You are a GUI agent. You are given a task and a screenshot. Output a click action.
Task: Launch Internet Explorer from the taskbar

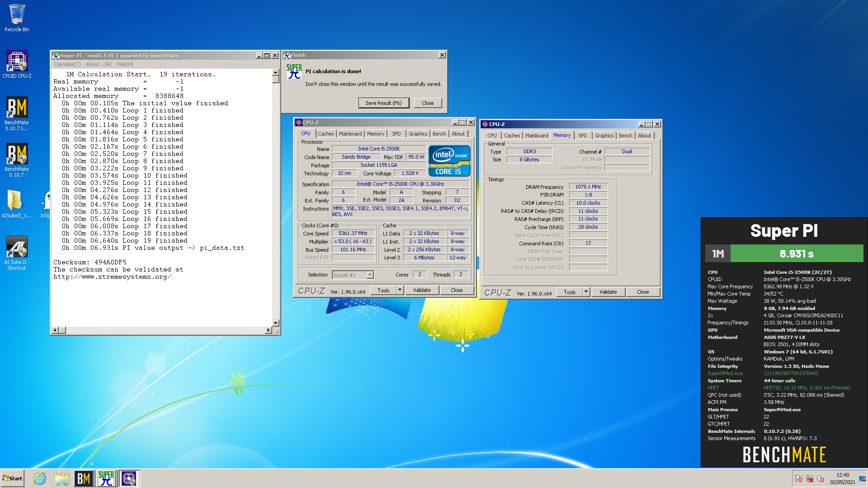tap(40, 479)
